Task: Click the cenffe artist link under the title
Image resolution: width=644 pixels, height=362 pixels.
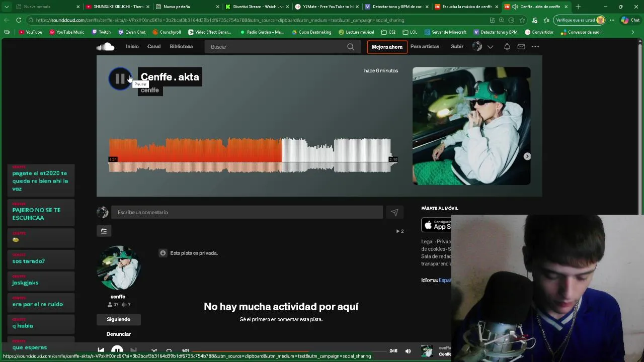Action: coord(150,90)
